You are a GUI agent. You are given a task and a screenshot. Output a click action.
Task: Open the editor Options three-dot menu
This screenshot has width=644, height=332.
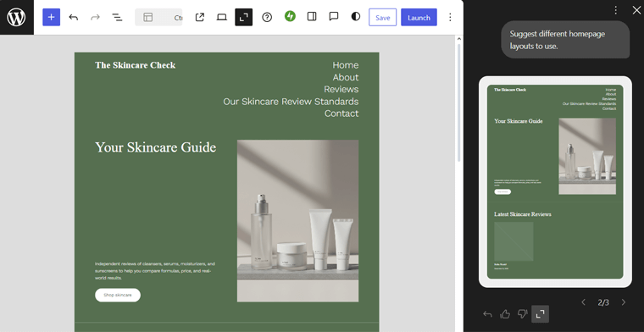click(450, 17)
